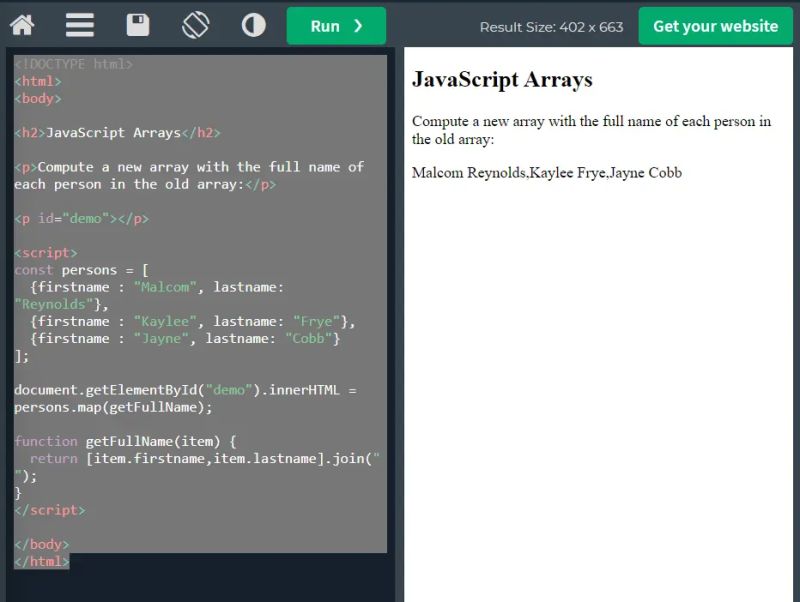
Task: Click the opening script tag
Action: tap(44, 252)
